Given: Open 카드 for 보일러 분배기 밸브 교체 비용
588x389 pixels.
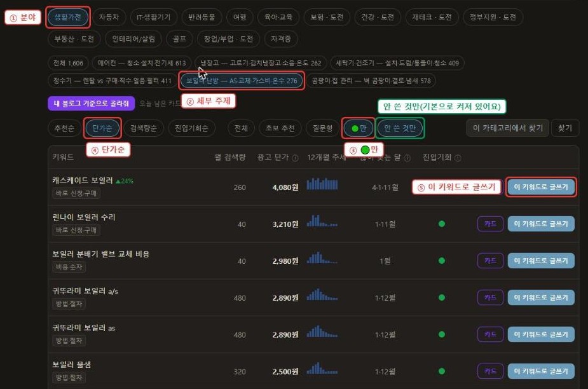Looking at the screenshot, I should pyautogui.click(x=491, y=261).
